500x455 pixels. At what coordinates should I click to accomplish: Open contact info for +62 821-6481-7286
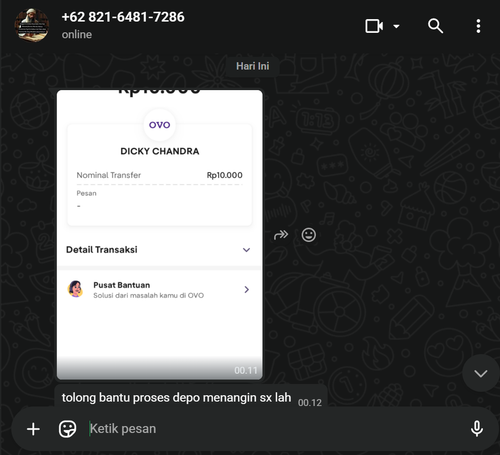(x=123, y=17)
